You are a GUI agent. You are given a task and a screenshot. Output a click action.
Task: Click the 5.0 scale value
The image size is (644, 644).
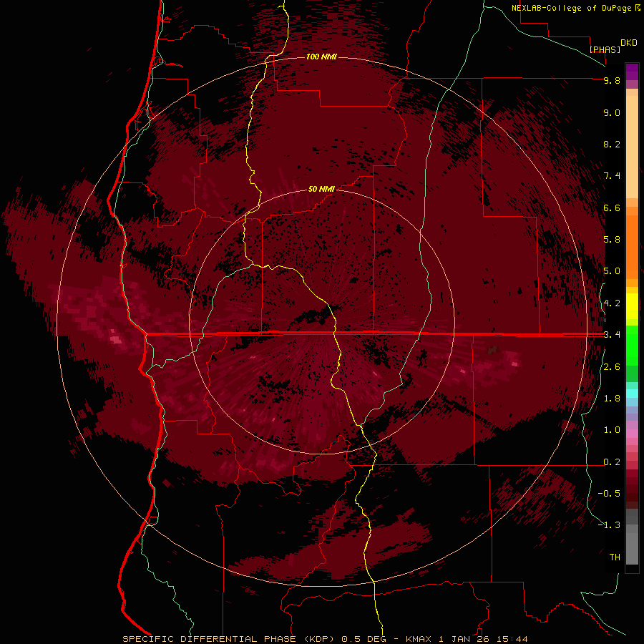[612, 271]
